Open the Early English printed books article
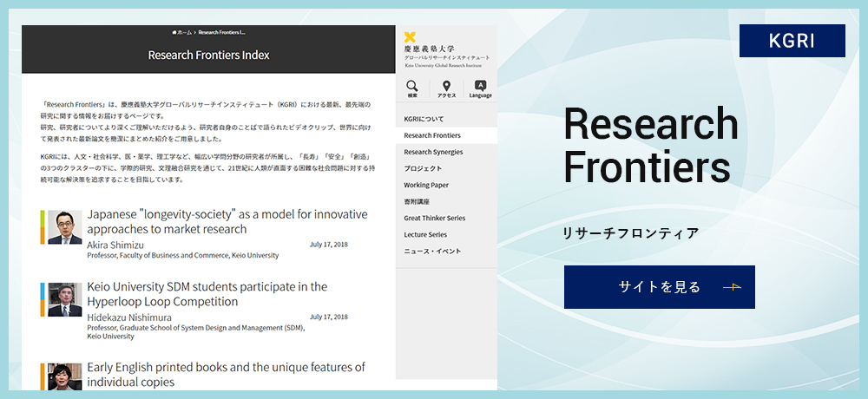 click(x=226, y=374)
